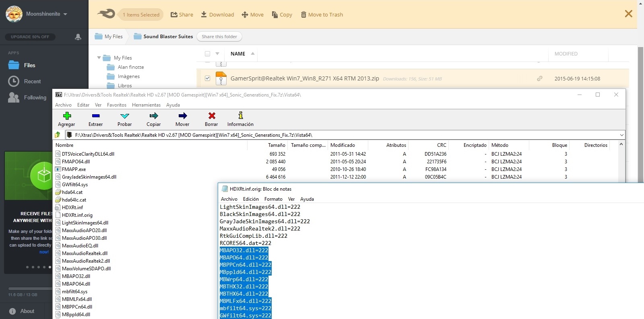Click the CRC column header in 7-Zip

[442, 145]
